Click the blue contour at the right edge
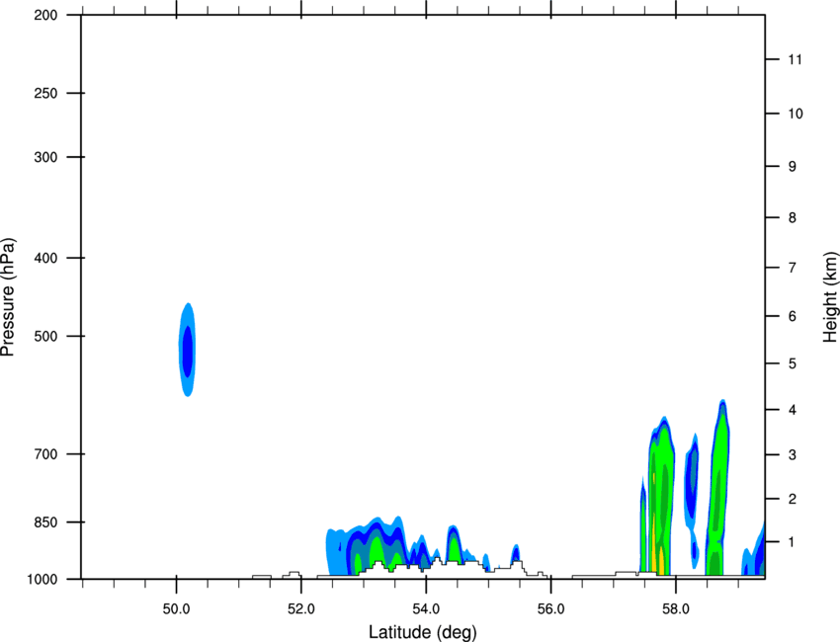The width and height of the screenshot is (840, 642). (754, 551)
